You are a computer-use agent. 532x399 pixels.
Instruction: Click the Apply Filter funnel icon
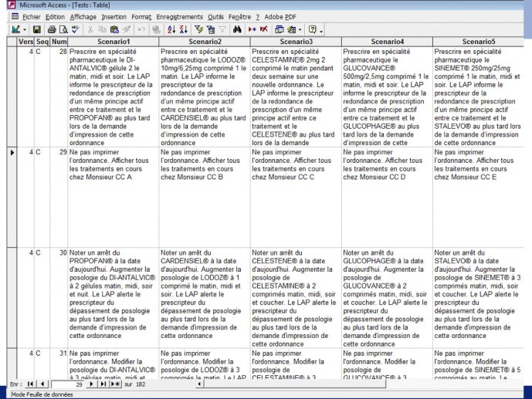tap(222, 30)
